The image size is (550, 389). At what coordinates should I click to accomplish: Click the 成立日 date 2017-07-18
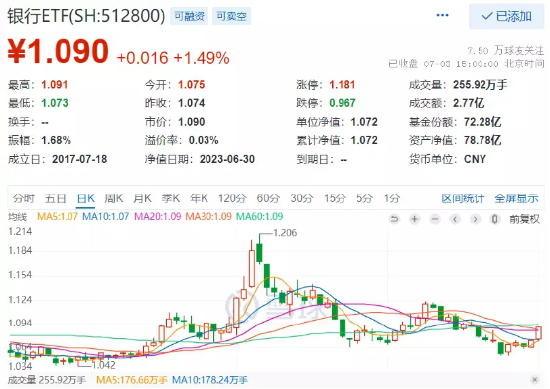80,159
